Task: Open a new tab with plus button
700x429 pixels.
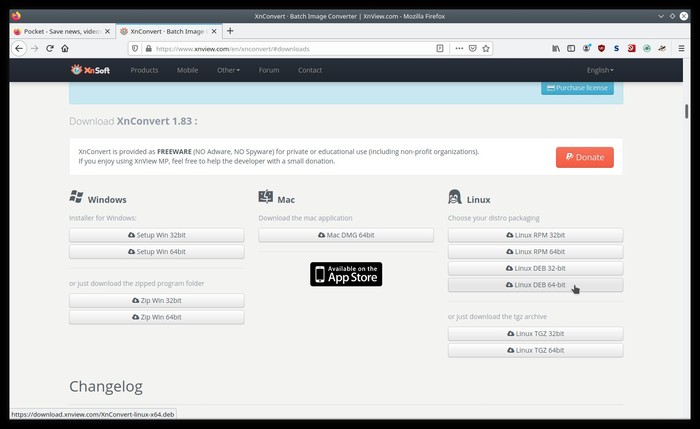Action: (x=230, y=31)
